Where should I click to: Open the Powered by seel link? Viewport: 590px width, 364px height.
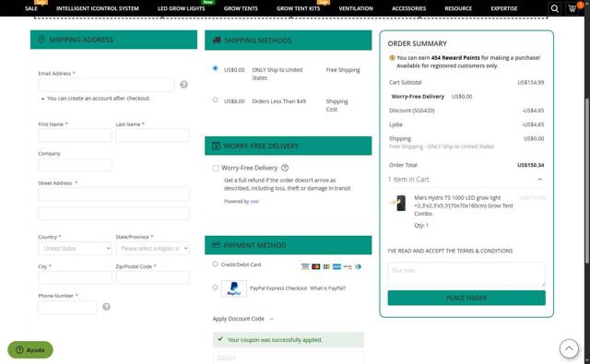254,201
